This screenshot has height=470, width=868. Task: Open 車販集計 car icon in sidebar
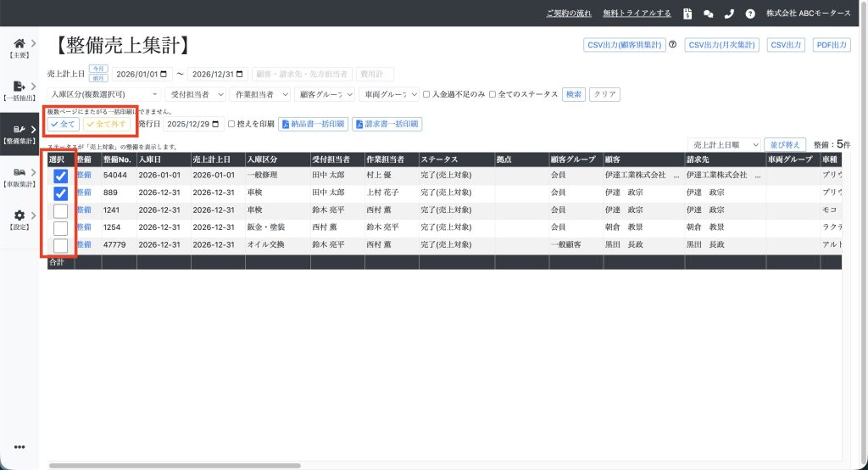point(19,173)
